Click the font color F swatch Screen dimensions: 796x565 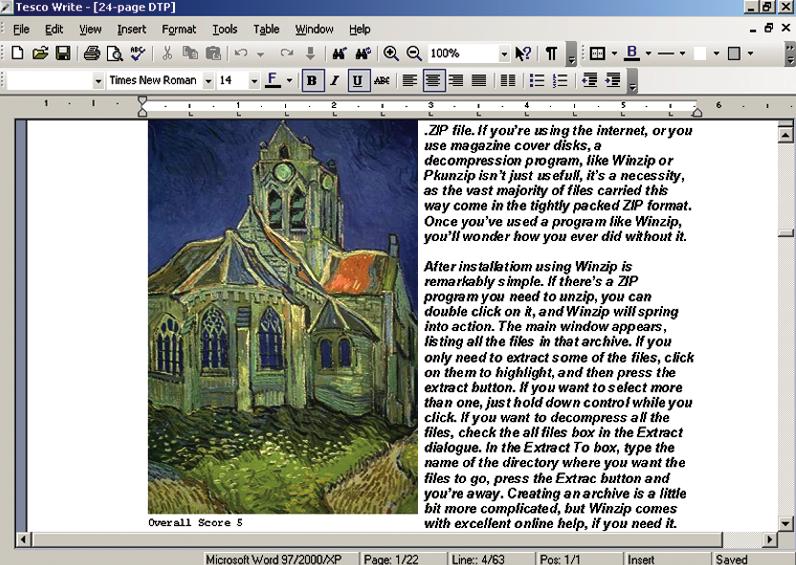point(273,80)
